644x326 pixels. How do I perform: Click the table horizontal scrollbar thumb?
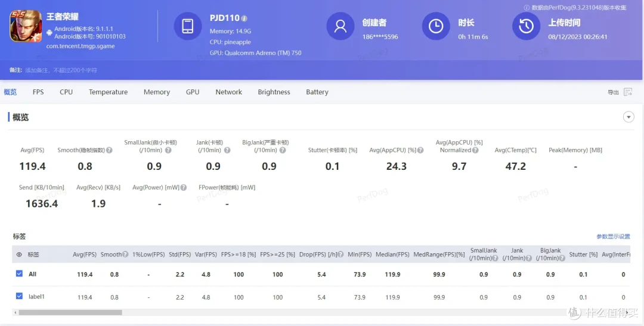[x=70, y=312]
